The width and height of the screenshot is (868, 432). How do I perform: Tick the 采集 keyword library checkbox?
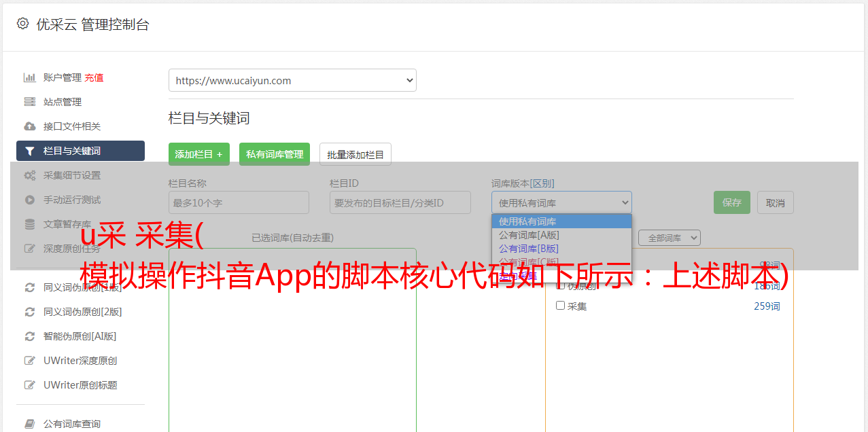point(561,306)
